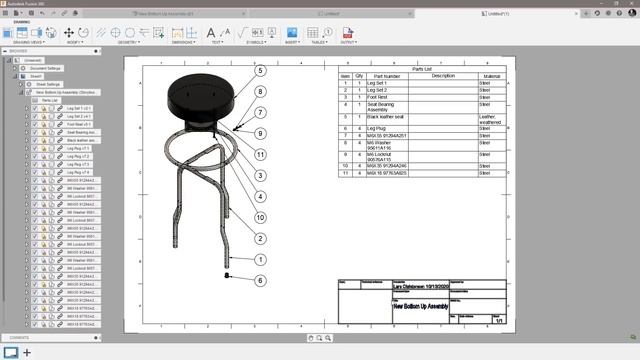This screenshot has width=640, height=360.
Task: Select the Datum Identifier tool
Action: click(x=272, y=33)
